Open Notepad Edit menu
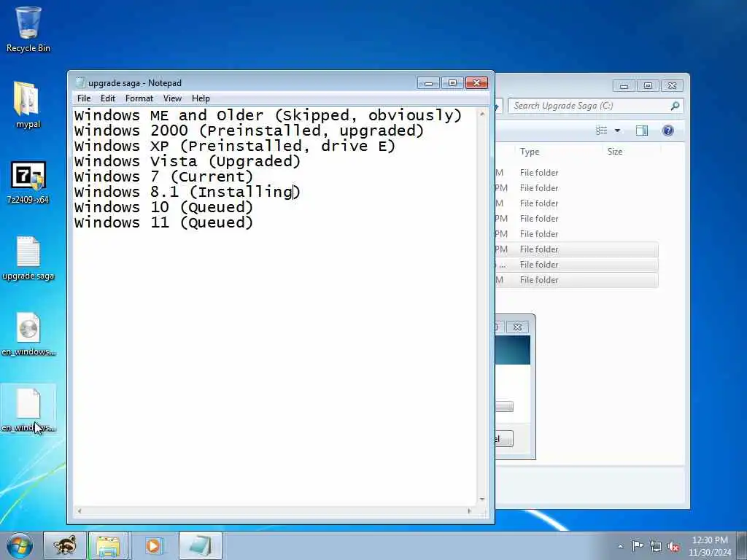Image resolution: width=747 pixels, height=560 pixels. [x=108, y=98]
